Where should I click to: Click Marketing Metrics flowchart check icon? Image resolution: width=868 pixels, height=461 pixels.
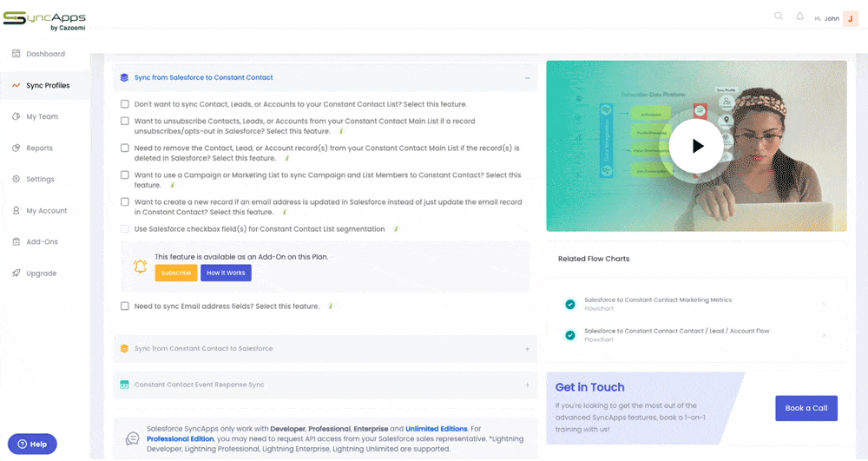(x=569, y=305)
